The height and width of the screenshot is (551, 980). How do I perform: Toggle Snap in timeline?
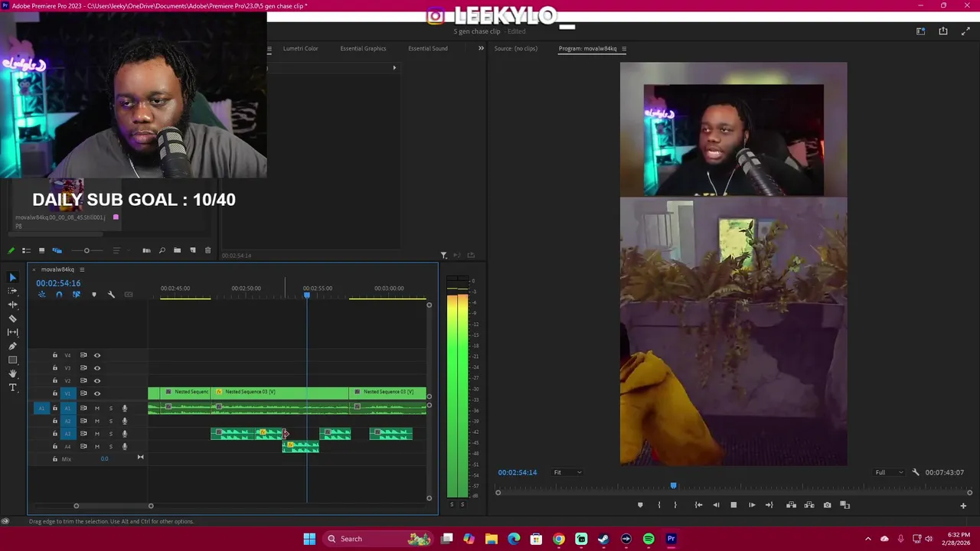pos(59,295)
